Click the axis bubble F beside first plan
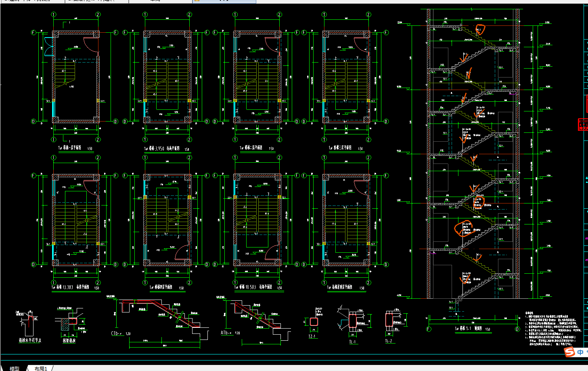The height and width of the screenshot is (371, 588). click(x=34, y=32)
